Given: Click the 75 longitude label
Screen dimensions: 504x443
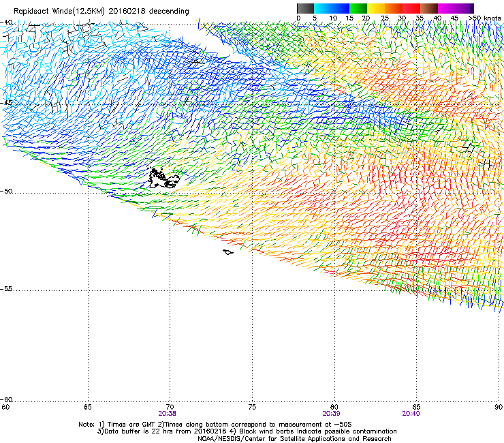Looking at the screenshot, I should [252, 408].
